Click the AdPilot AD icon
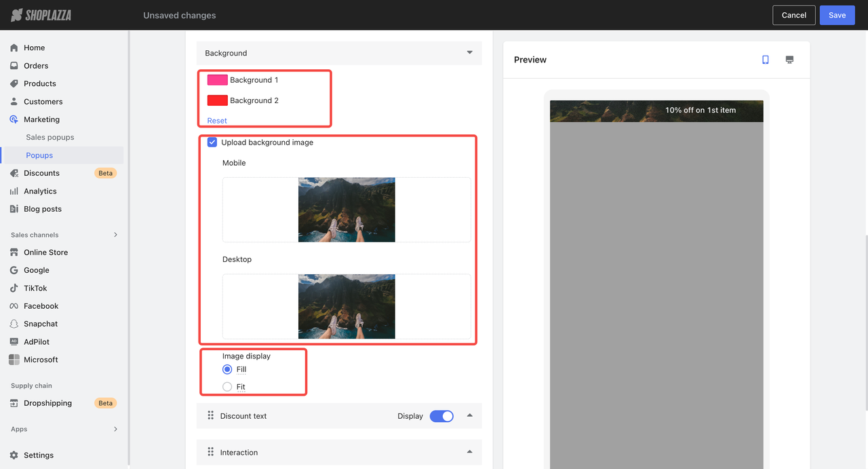This screenshot has height=469, width=868. [14, 342]
